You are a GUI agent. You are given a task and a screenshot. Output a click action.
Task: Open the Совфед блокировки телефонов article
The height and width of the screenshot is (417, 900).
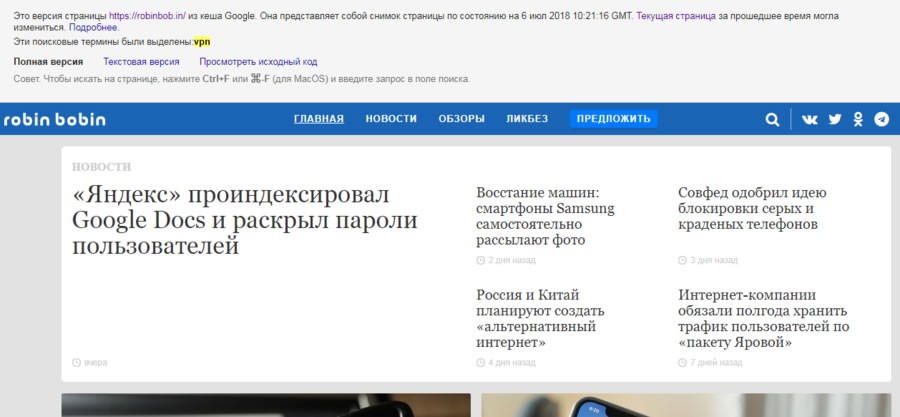tap(751, 208)
